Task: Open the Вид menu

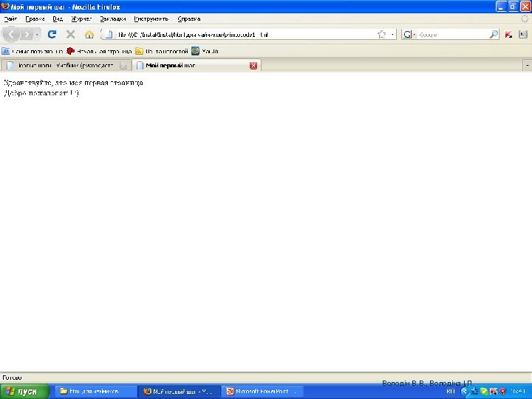Action: pos(58,19)
